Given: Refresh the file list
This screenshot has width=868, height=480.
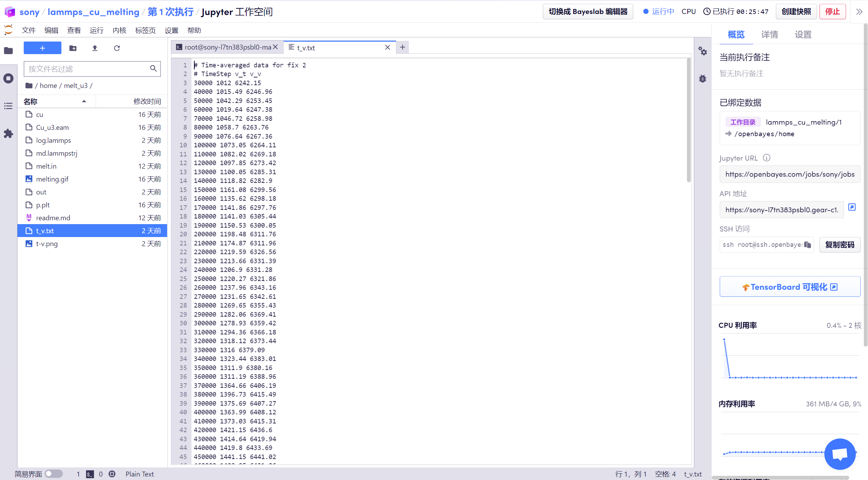Looking at the screenshot, I should tap(117, 48).
